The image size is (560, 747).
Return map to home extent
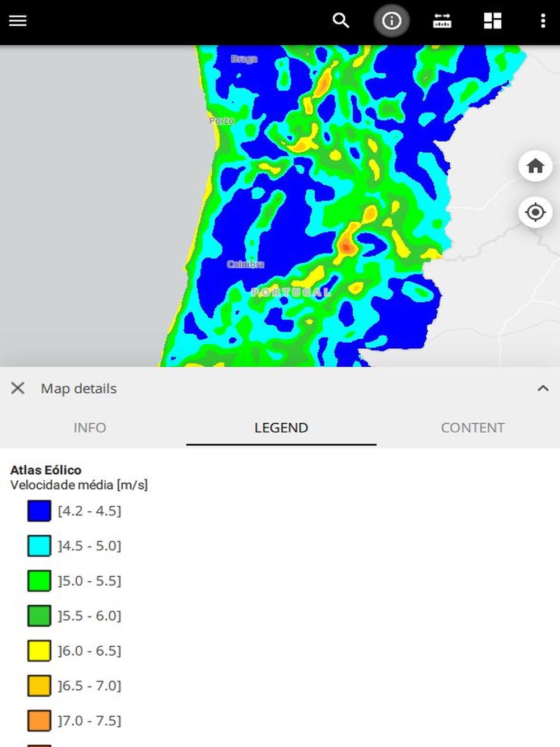[535, 166]
